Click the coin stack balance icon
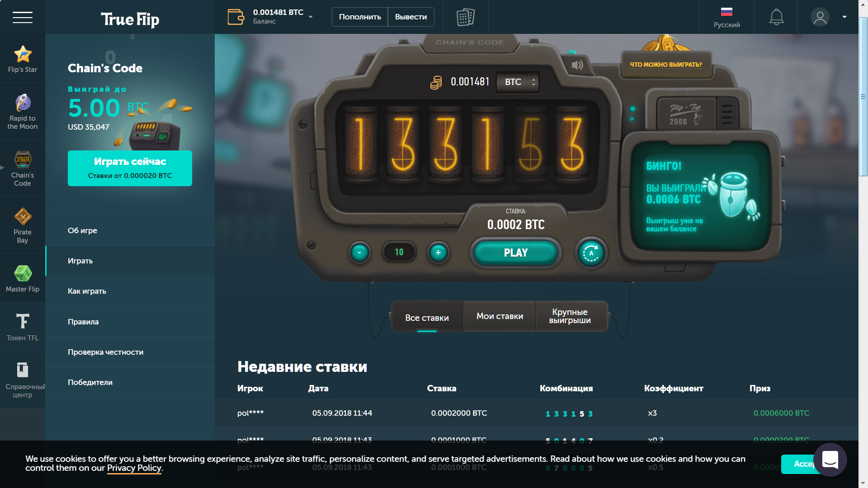 (x=436, y=82)
